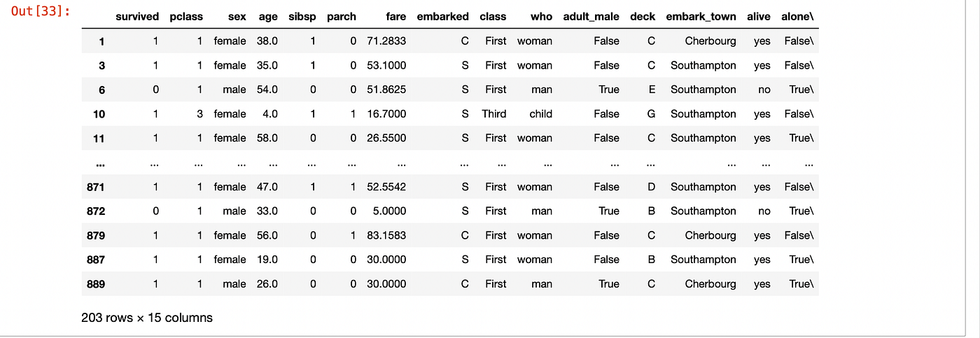980x338 pixels.
Task: Click the fare value 71.2833
Action: [386, 41]
